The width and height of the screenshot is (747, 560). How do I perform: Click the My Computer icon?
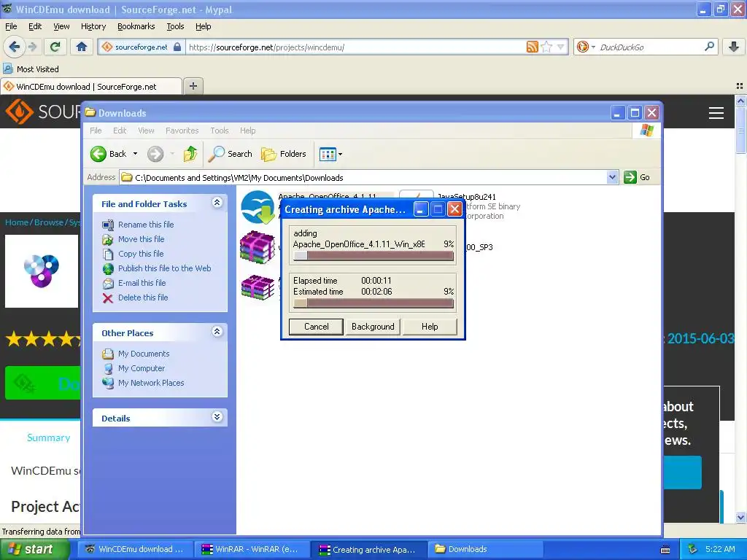(x=108, y=368)
